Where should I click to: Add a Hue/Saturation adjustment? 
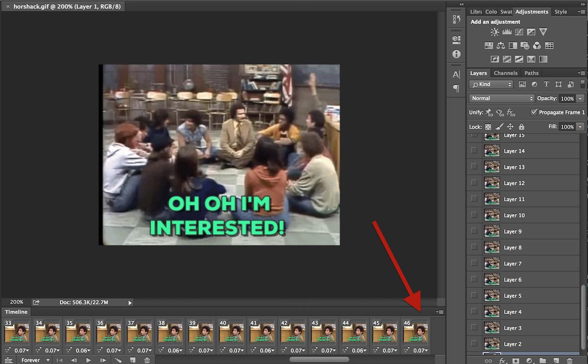(489, 45)
